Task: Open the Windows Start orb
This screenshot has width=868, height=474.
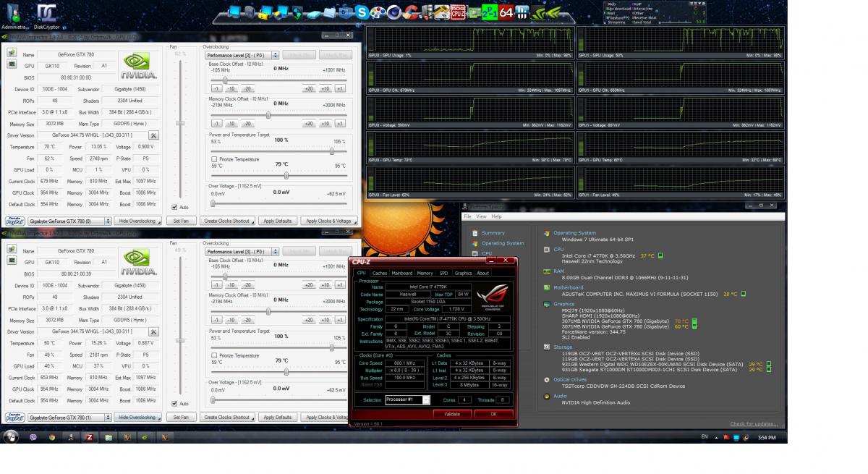Action: click(11, 436)
